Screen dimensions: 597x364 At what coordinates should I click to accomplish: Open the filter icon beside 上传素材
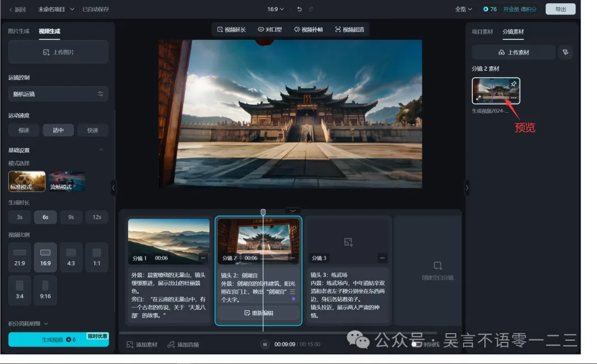tap(565, 52)
